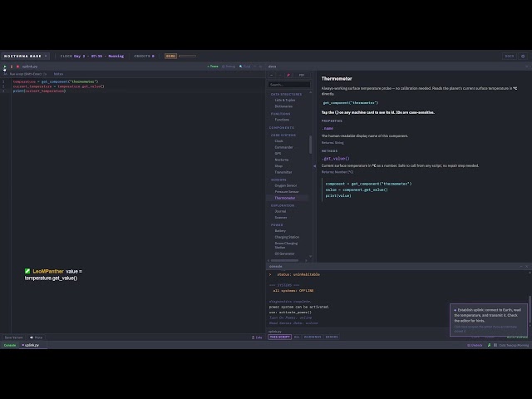Click the DEMO badge
Viewport: 532px width, 399px height.
pyautogui.click(x=170, y=57)
